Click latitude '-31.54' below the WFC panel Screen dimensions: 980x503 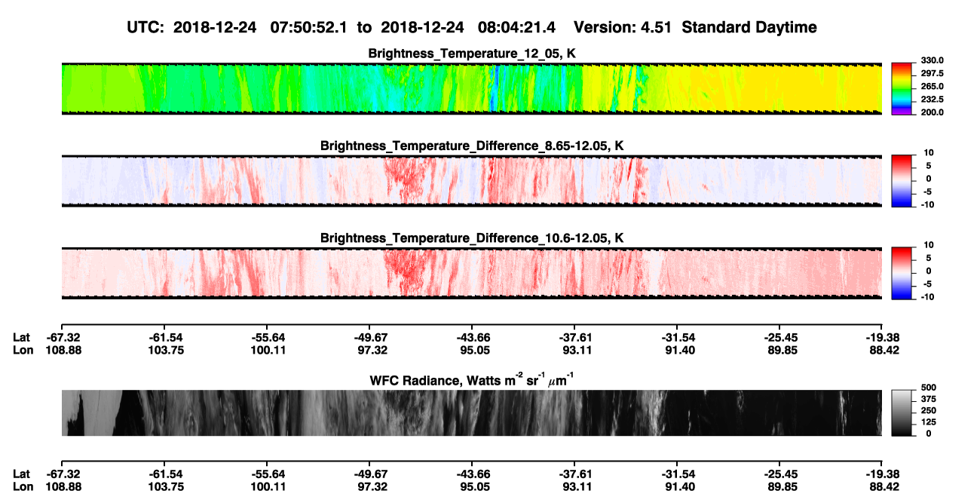(x=677, y=474)
